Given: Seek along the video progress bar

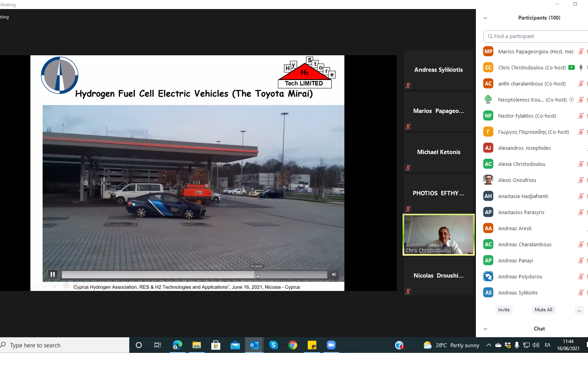Looking at the screenshot, I should [194, 275].
